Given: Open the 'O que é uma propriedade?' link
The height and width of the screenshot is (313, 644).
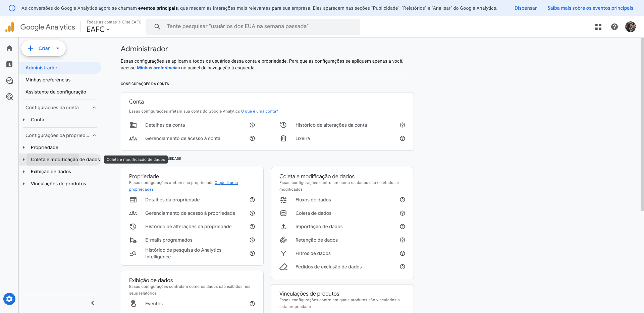Looking at the screenshot, I should point(183,186).
